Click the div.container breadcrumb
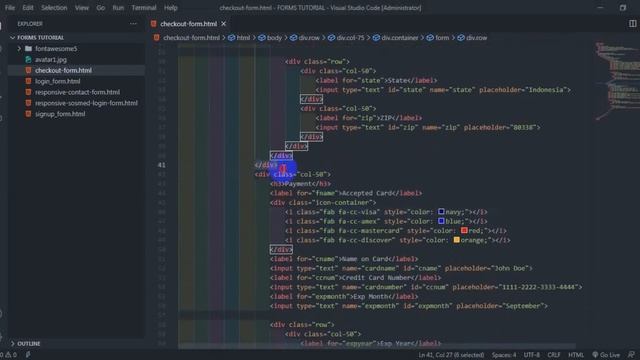 point(399,38)
